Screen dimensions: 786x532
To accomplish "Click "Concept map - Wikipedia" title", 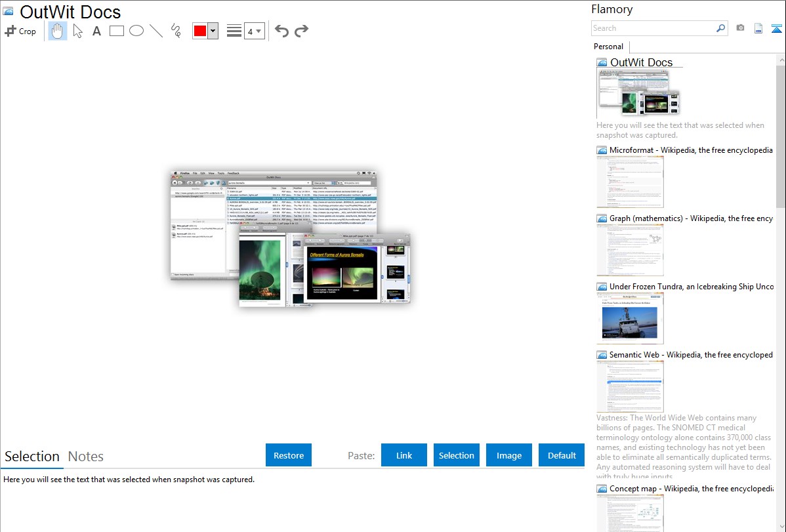I will [691, 489].
